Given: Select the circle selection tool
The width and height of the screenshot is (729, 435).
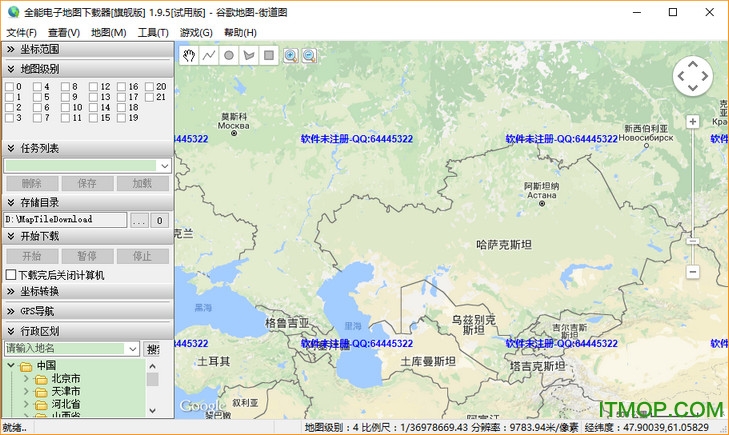Looking at the screenshot, I should (229, 56).
